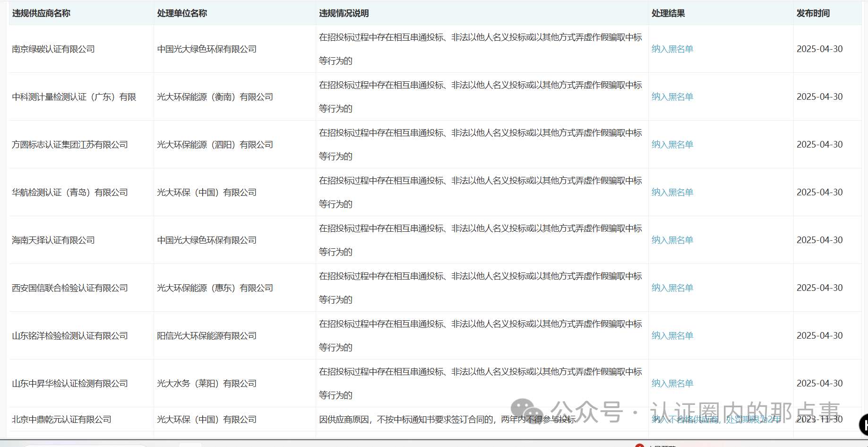Click 中国光大绿色环保有限公司 in 南京绿碳 row

[207, 49]
